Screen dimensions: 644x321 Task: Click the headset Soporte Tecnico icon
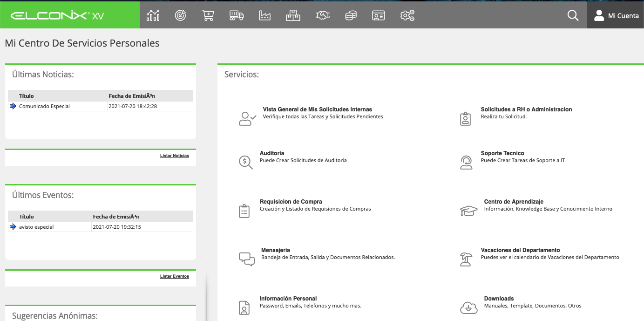[x=466, y=162]
